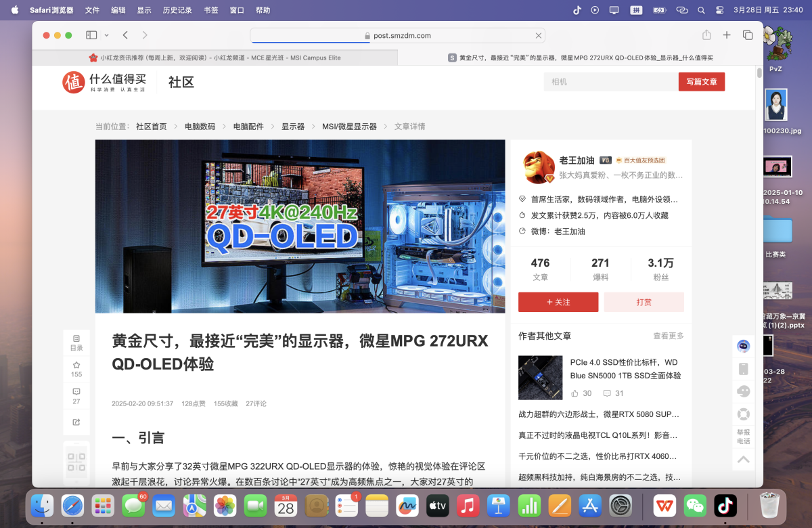Click the share icon in article sidebar
Screen dimensions: 812x528
(76, 422)
